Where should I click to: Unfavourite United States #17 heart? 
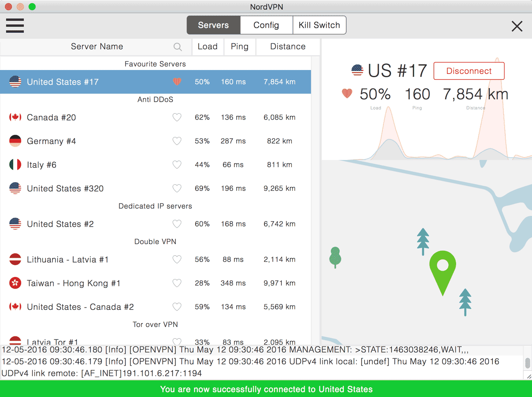[x=177, y=82]
